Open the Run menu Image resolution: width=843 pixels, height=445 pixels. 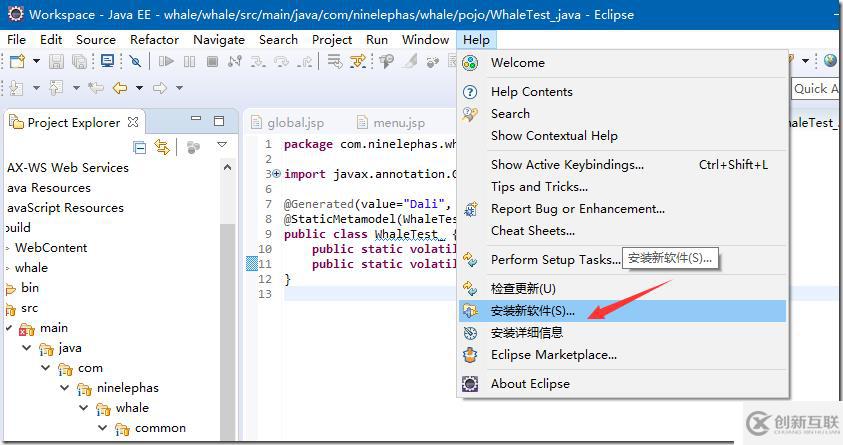[x=377, y=40]
